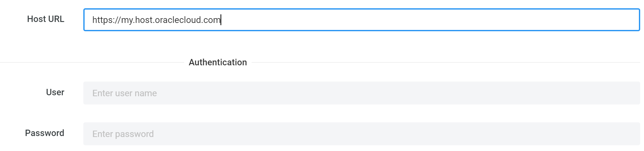Click the User name input field

click(x=361, y=93)
